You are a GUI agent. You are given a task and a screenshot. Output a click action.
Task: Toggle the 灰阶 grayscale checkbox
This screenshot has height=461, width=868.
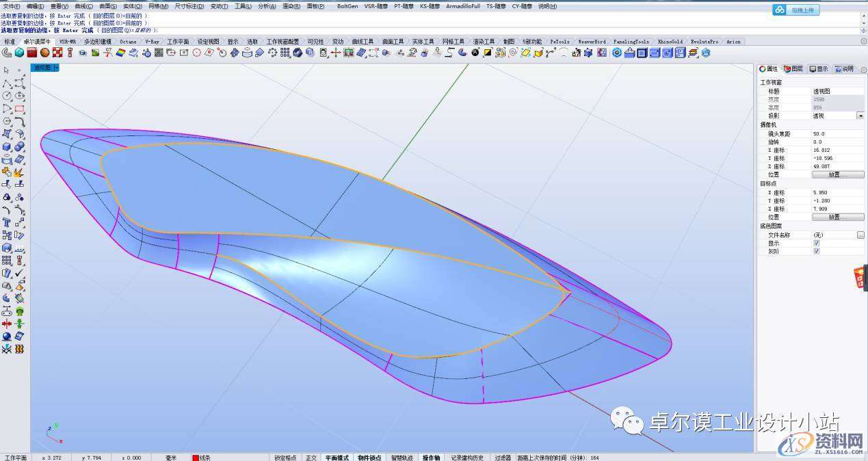[816, 251]
